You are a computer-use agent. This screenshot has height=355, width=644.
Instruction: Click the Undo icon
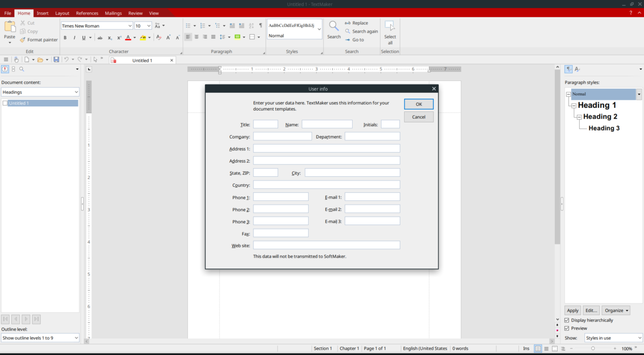pos(65,60)
